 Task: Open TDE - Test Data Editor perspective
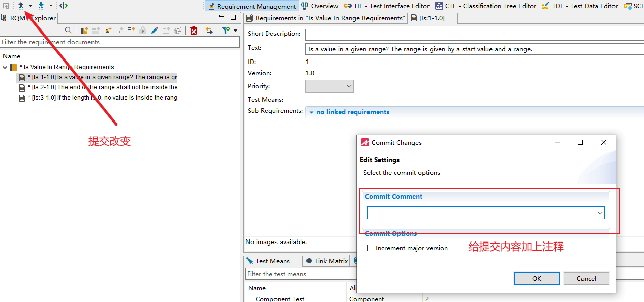click(x=580, y=6)
